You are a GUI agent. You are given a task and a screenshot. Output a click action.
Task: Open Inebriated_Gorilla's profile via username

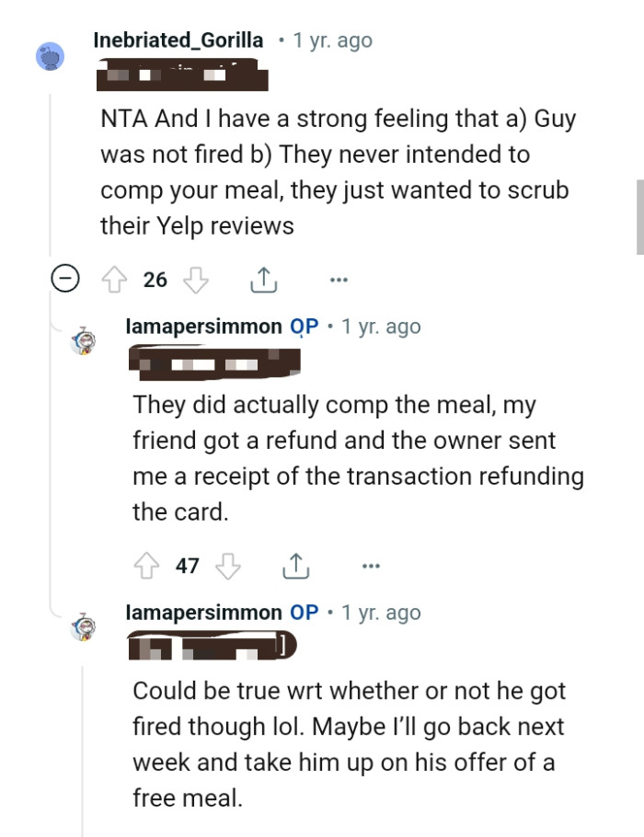[177, 40]
